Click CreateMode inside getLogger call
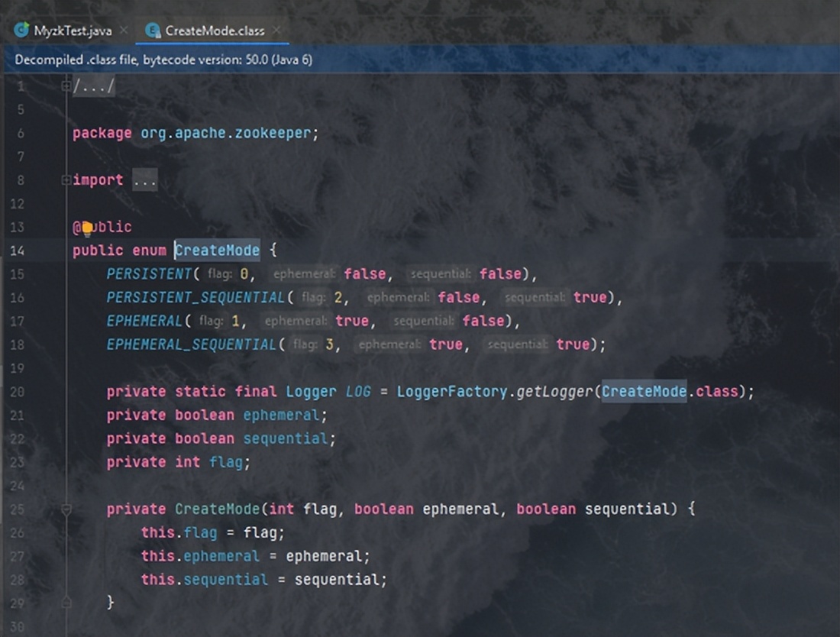Screen dimensions: 840x637 pos(644,392)
